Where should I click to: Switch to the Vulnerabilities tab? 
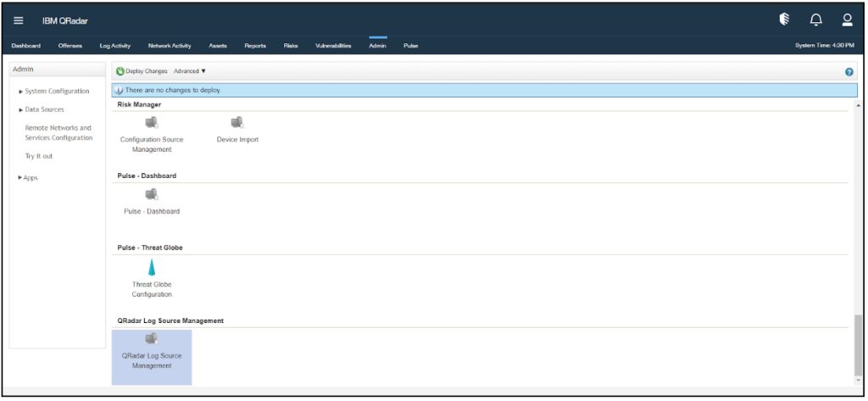coord(333,46)
